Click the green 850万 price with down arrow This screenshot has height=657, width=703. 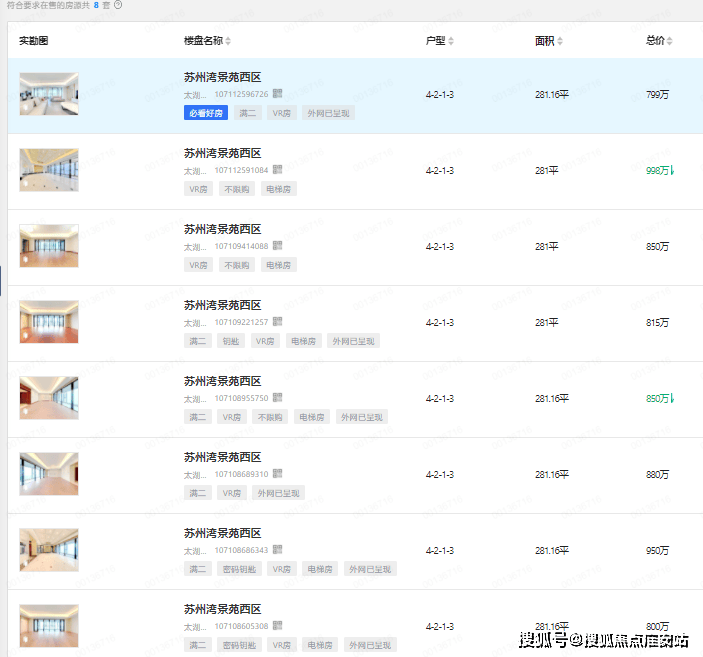pyautogui.click(x=660, y=398)
